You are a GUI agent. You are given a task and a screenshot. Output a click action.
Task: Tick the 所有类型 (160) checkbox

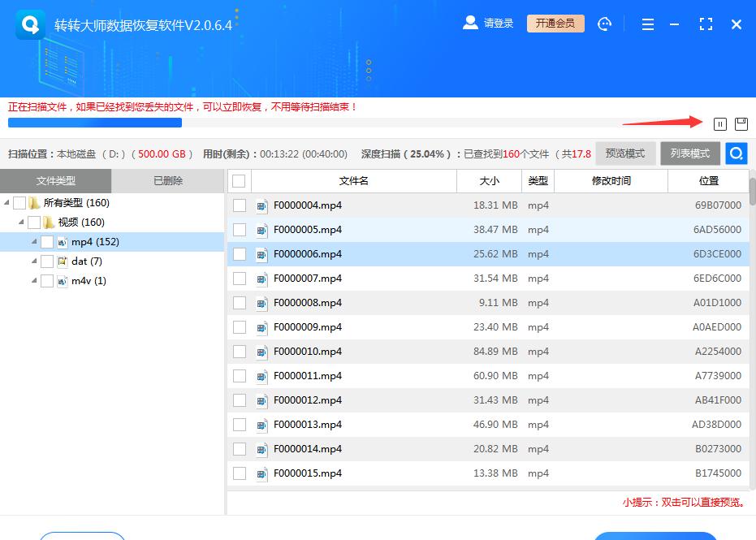coord(19,203)
